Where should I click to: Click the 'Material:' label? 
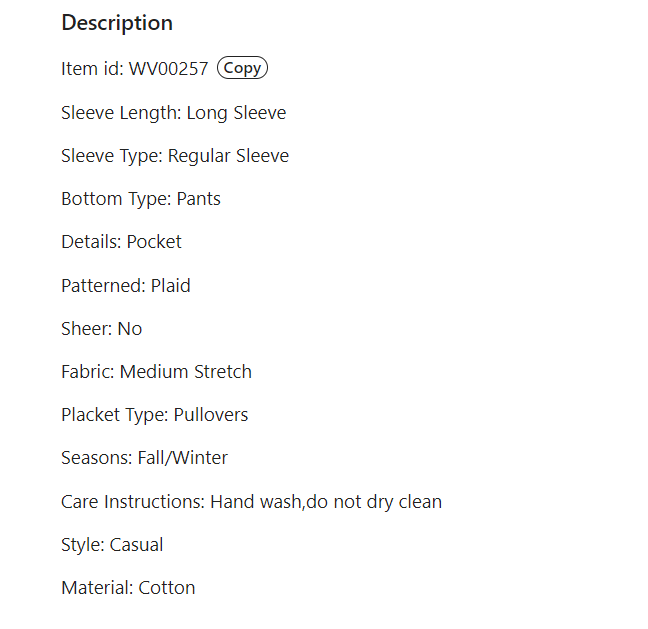[97, 588]
